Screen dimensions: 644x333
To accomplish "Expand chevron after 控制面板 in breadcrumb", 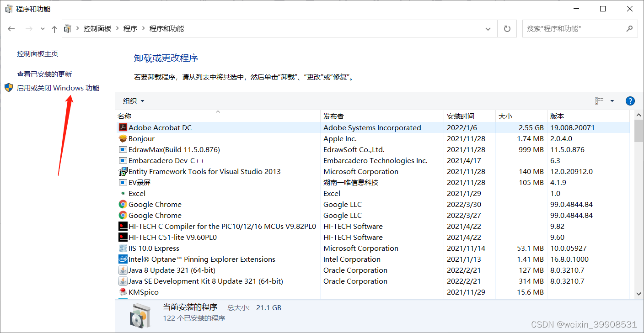I will 118,29.
